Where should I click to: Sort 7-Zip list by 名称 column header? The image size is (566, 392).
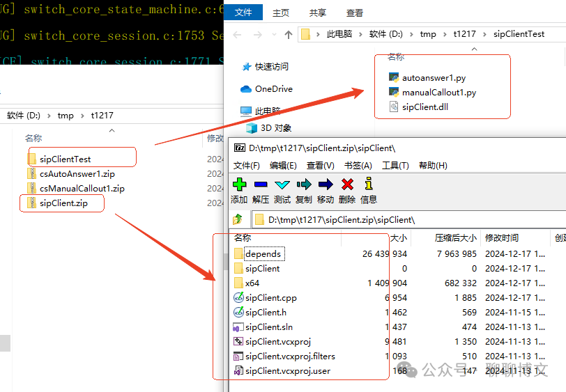[x=285, y=237]
